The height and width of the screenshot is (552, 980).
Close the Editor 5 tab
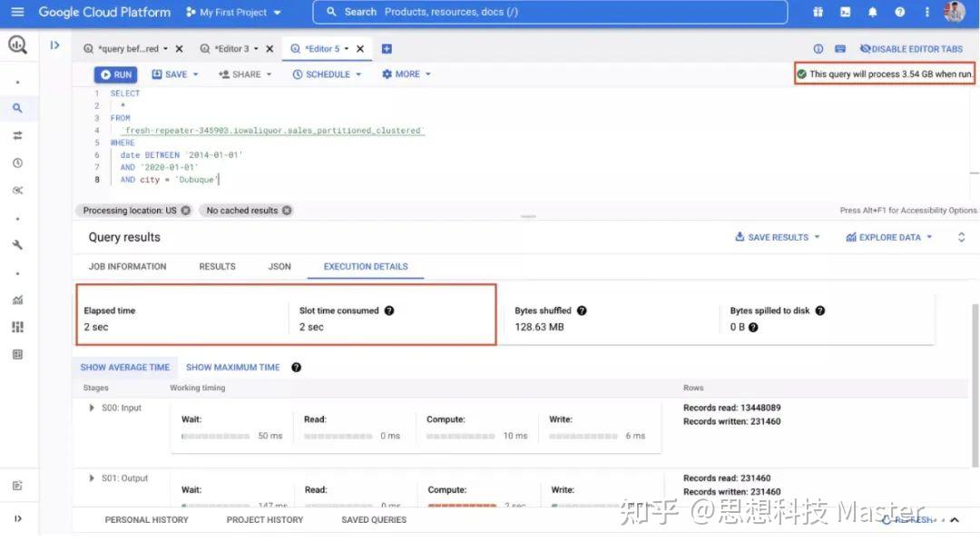(360, 49)
